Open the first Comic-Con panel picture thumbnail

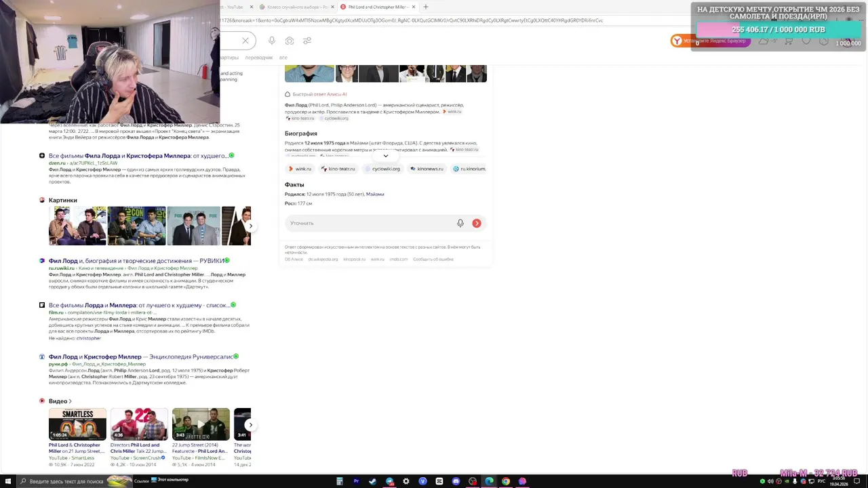point(77,226)
